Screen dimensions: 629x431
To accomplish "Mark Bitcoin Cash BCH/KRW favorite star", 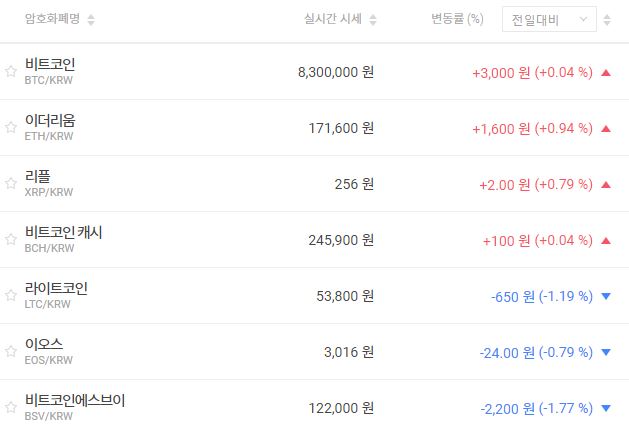I will pos(11,240).
